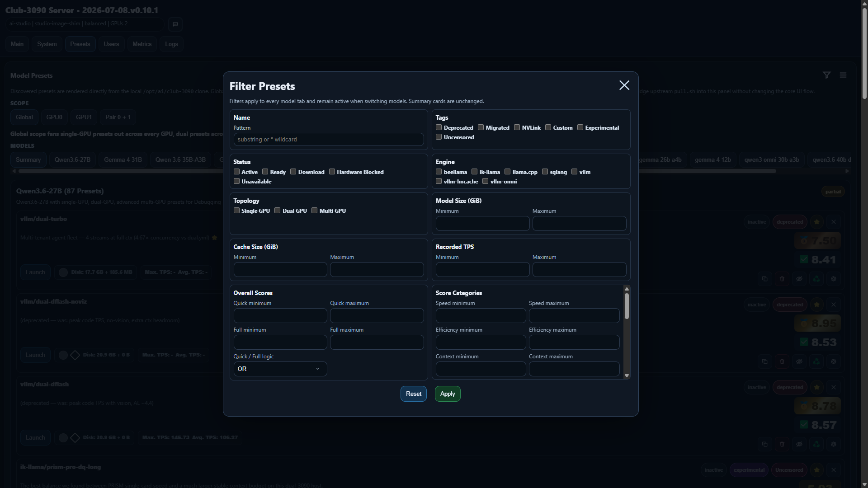Select the Gemma 4 31B model tab
This screenshot has width=868, height=488.
[123, 160]
